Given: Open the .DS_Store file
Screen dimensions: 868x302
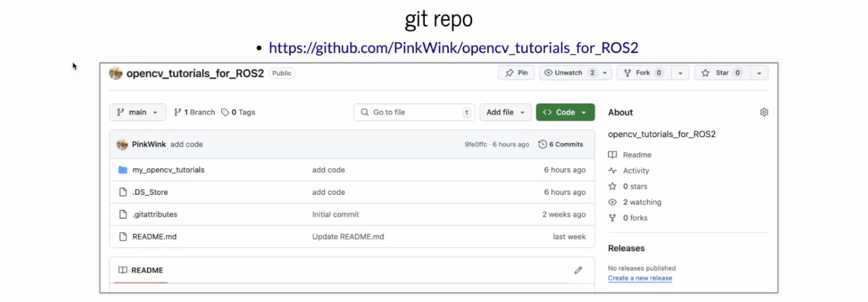Looking at the screenshot, I should click(150, 192).
